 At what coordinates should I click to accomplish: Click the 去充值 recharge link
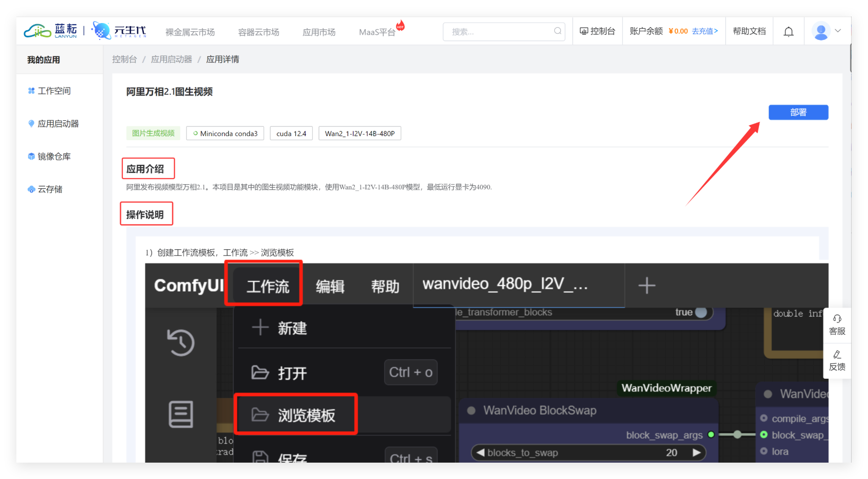tap(705, 31)
